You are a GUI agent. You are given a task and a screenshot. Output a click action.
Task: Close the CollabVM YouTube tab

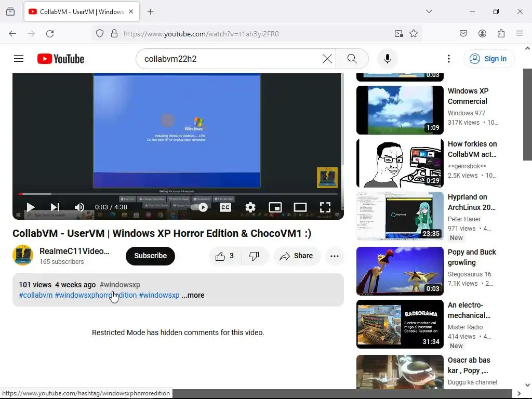131,11
